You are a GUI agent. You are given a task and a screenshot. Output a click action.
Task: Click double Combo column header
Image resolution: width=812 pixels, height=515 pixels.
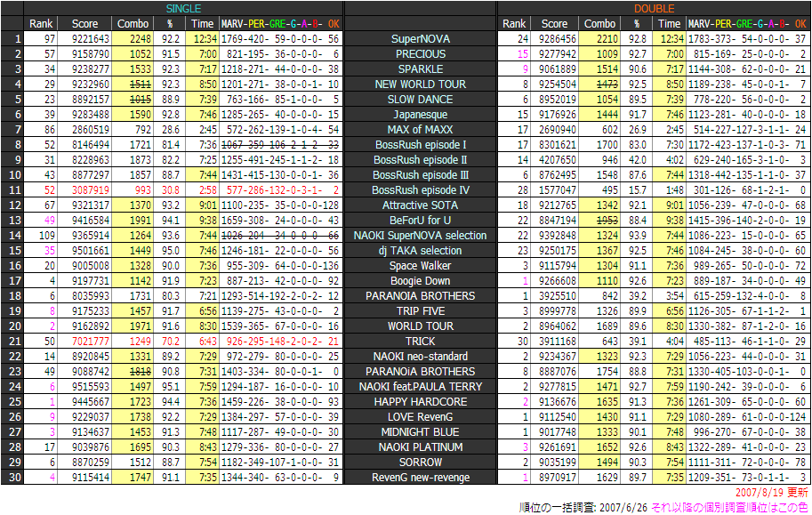click(599, 24)
